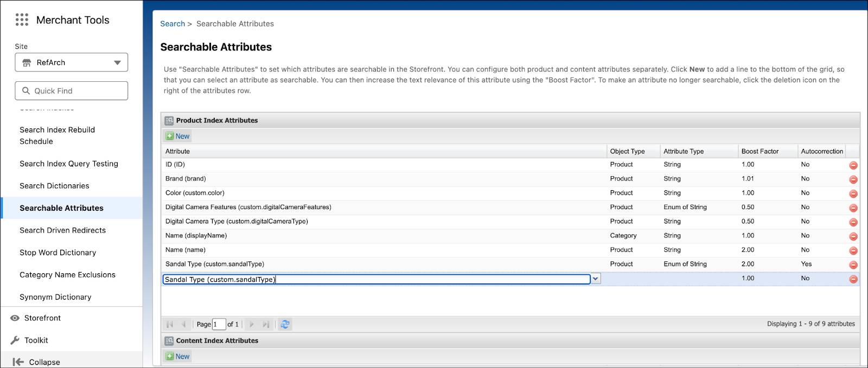Open Search Index Query Testing
The height and width of the screenshot is (368, 868).
point(69,164)
